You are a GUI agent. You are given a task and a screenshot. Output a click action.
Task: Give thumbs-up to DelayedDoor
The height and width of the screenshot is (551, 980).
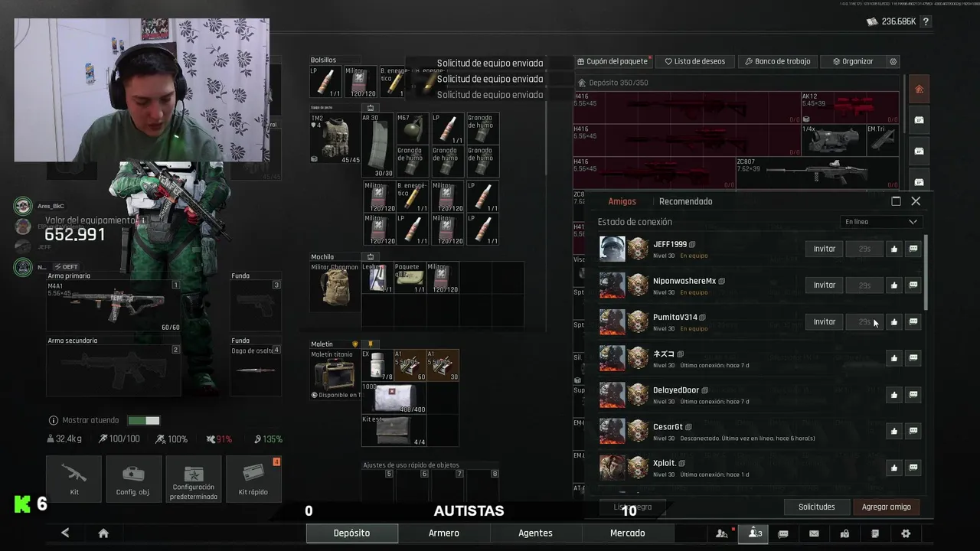[x=893, y=394]
